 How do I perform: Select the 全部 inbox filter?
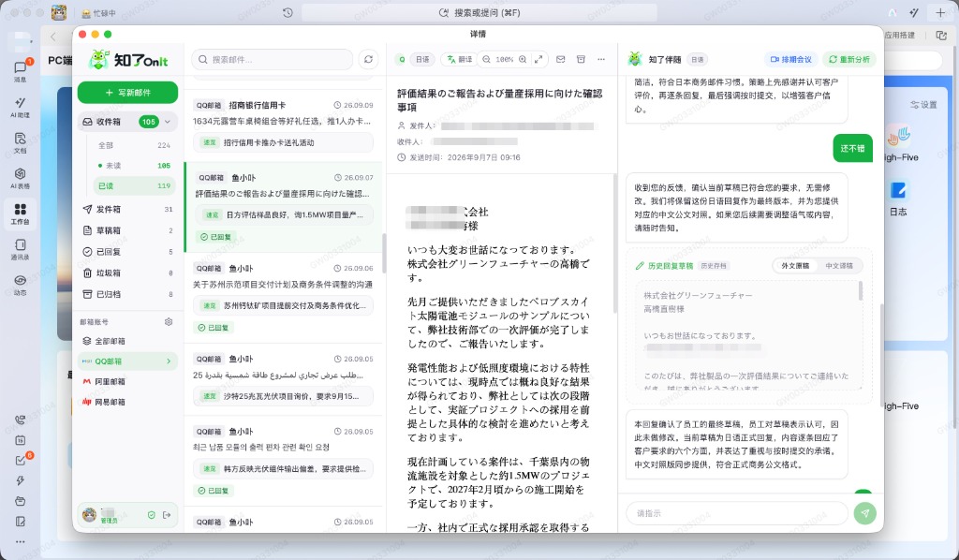[133, 145]
